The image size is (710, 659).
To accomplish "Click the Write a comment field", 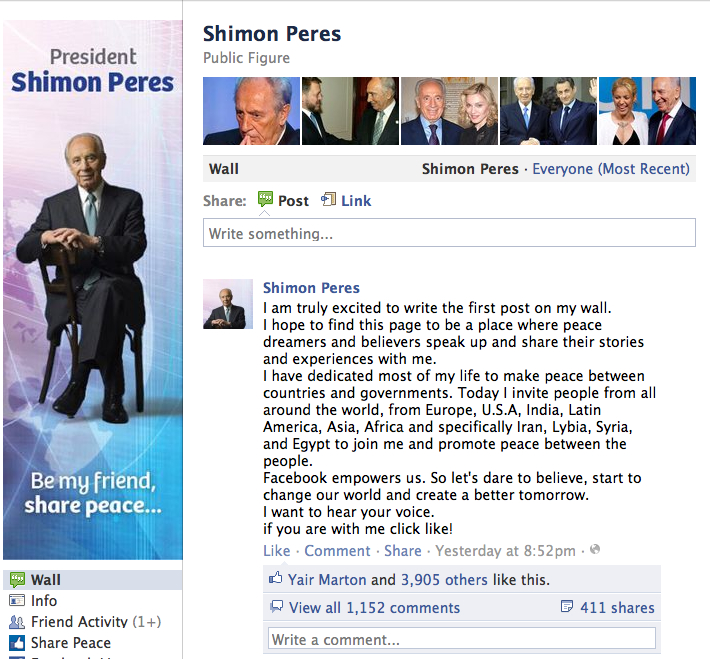I will click(x=462, y=639).
